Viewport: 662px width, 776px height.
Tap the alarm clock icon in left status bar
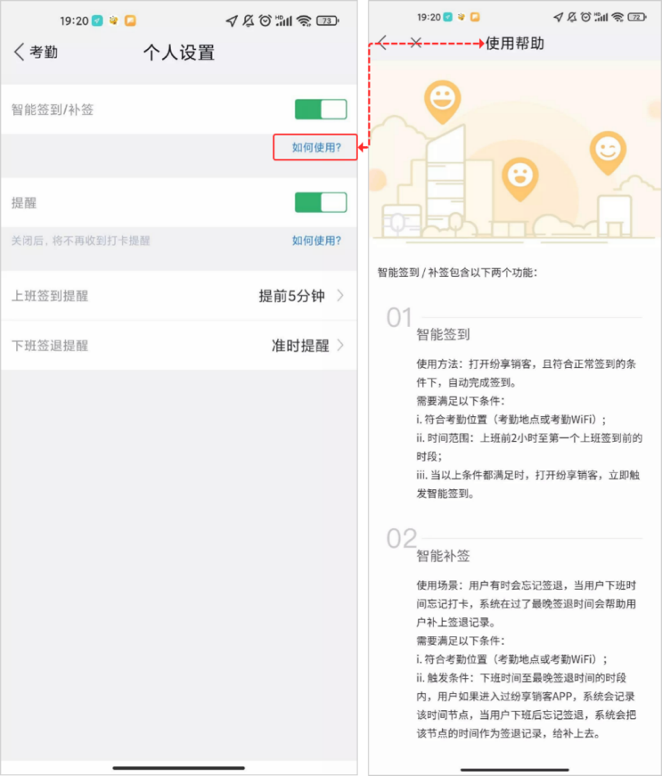pos(266,21)
